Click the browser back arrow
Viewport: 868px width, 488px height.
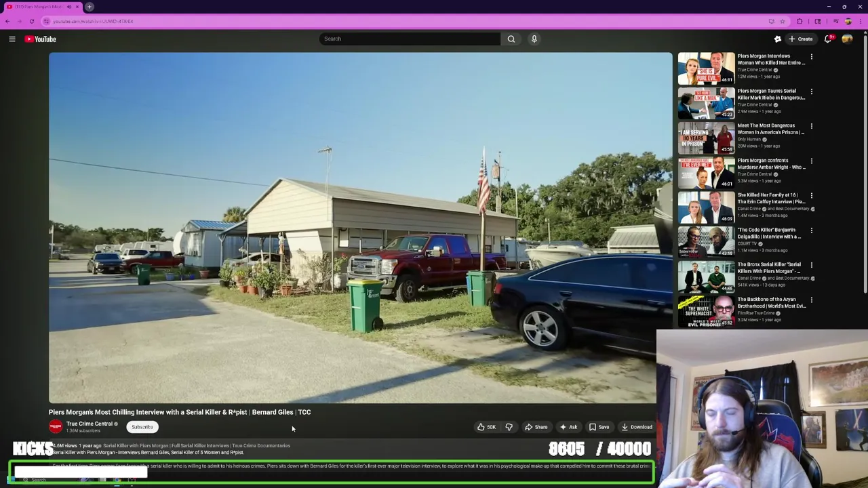coord(7,21)
